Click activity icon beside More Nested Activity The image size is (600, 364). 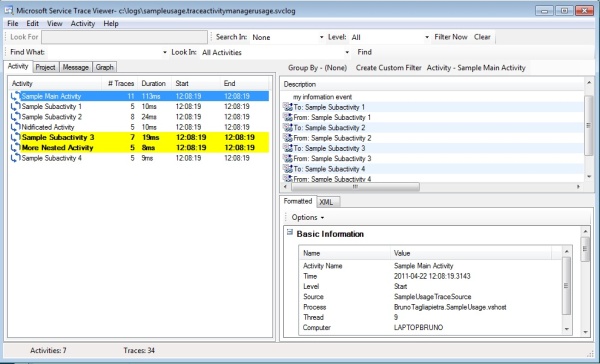pos(15,148)
